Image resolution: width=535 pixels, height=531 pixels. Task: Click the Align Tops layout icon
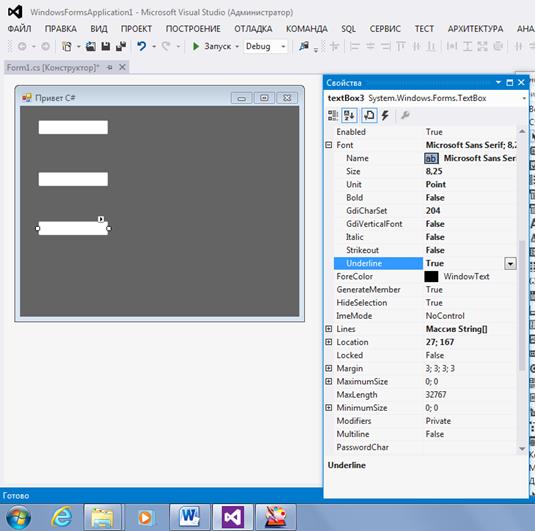coord(401,46)
